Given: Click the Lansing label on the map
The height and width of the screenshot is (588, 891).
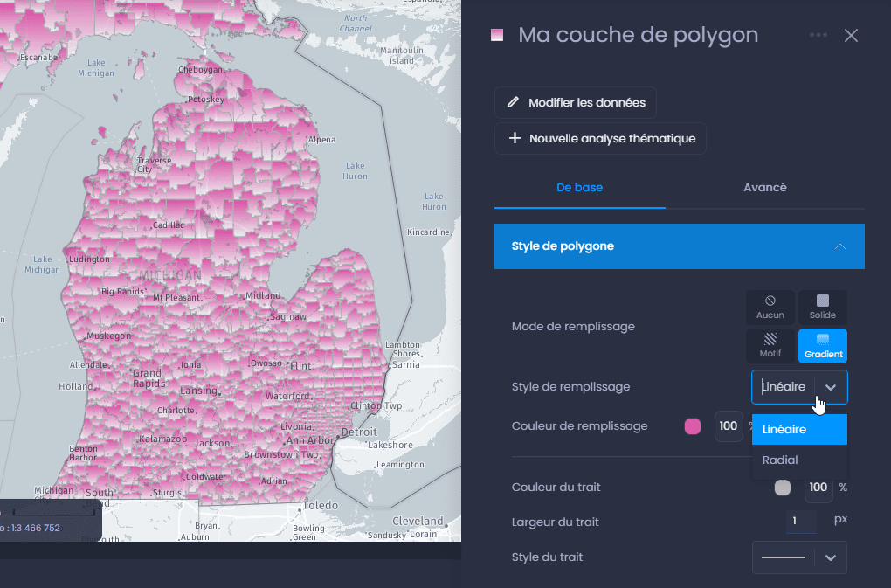Looking at the screenshot, I should (199, 391).
